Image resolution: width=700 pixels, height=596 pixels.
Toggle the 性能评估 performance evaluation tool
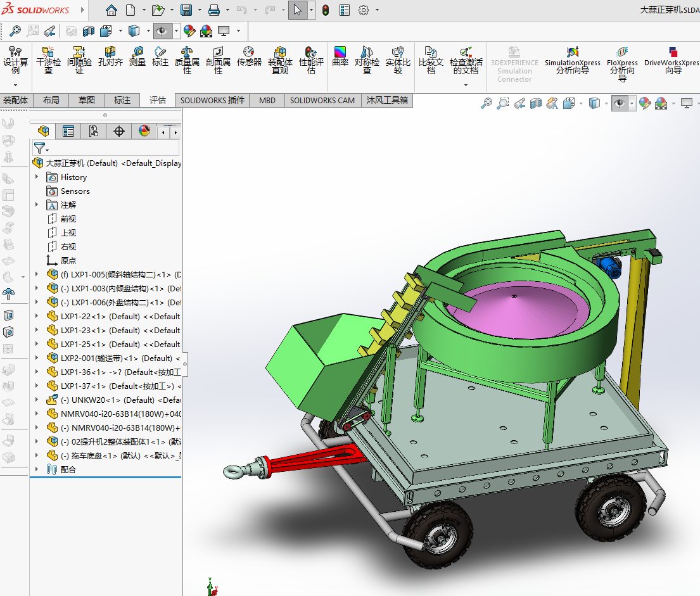click(x=311, y=60)
